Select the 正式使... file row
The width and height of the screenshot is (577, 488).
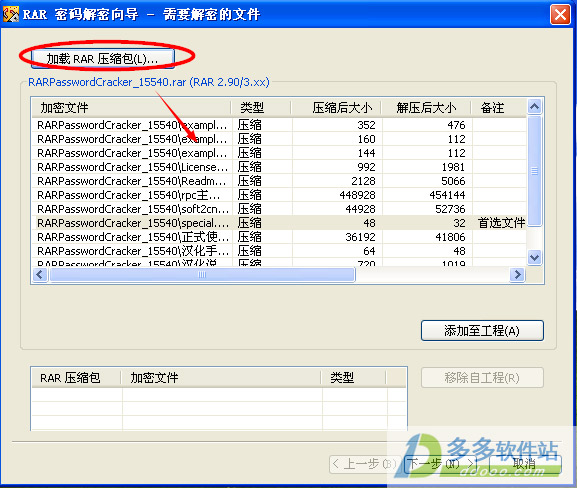click(279, 237)
